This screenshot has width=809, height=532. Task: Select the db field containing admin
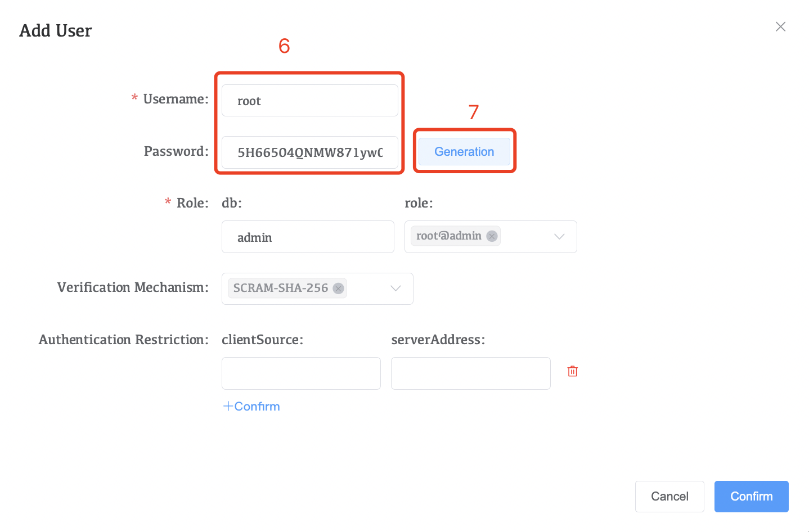[x=308, y=237]
